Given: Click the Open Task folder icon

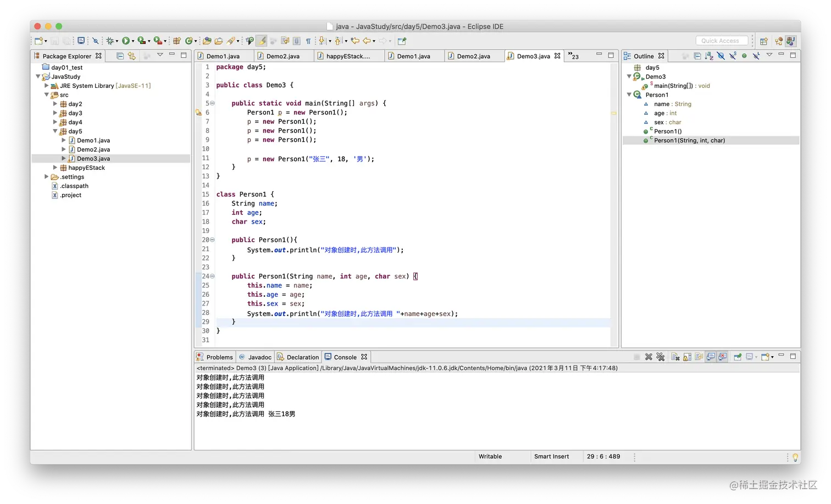Looking at the screenshot, I should coord(219,41).
